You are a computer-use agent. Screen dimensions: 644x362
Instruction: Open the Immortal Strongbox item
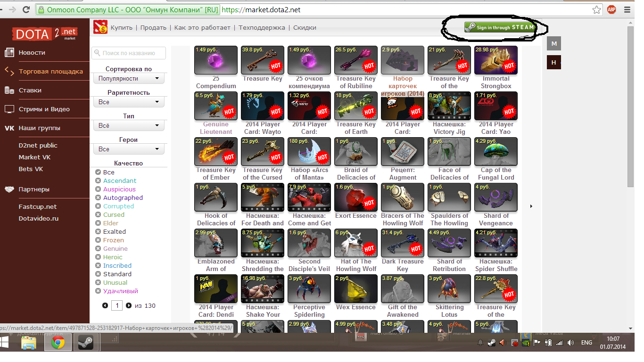coord(495,60)
